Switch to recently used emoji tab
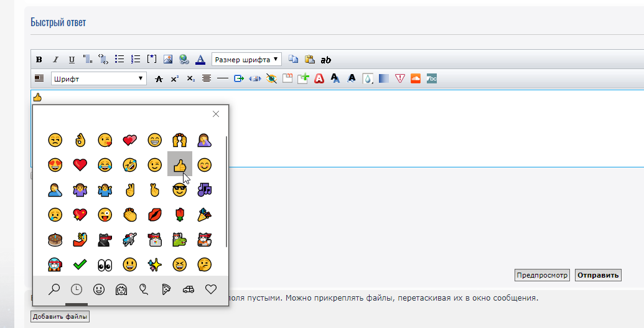 point(77,289)
